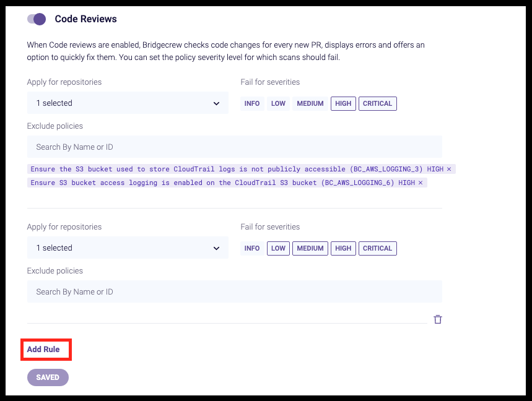Click the BC_AWS_LOGGING_3 policy tag text

pyautogui.click(x=237, y=169)
